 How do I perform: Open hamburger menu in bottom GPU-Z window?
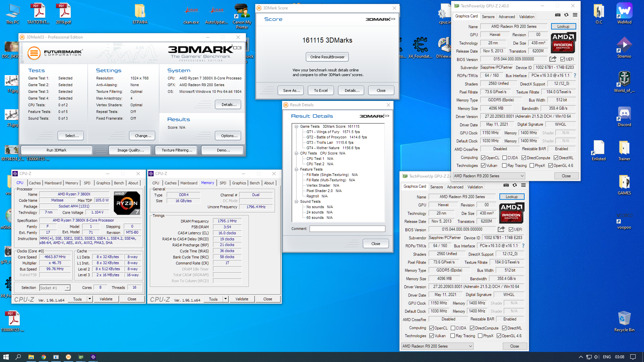tap(523, 185)
